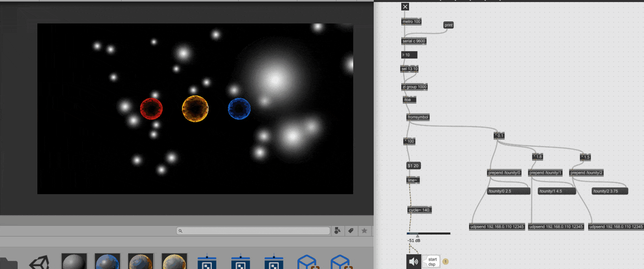
Task: Open the search by type filter icon
Action: [x=338, y=231]
